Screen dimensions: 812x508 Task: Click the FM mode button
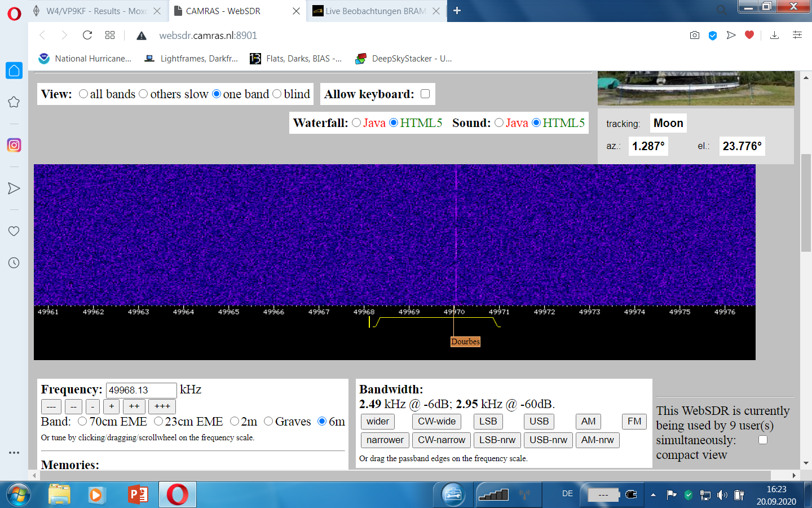click(x=634, y=421)
